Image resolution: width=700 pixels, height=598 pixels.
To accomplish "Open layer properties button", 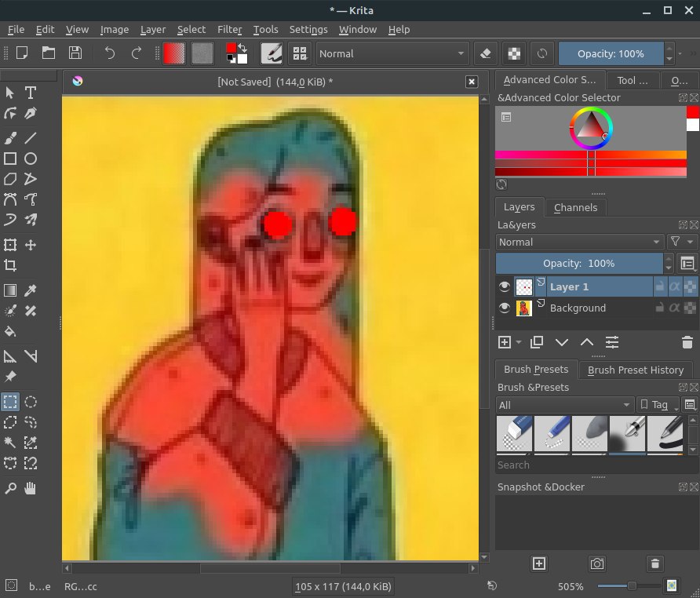I will click(x=611, y=342).
